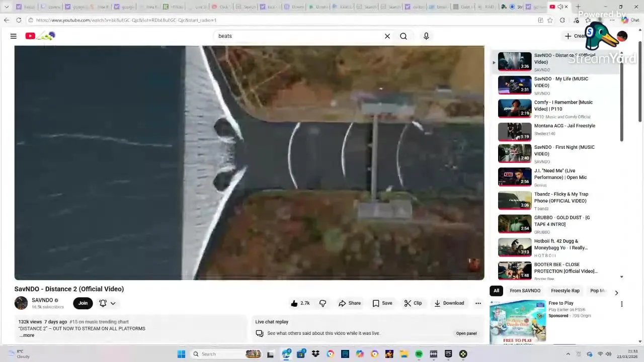
Task: Reload the page with the refresh icon
Action: 19,20
